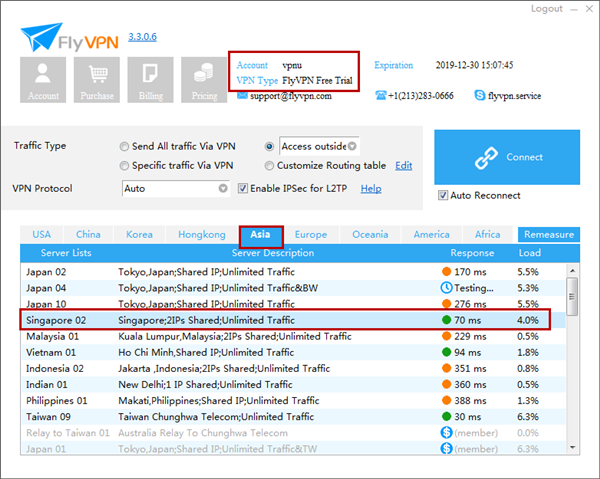The image size is (600, 479).
Task: Select the Philippines 01 server row
Action: (293, 400)
